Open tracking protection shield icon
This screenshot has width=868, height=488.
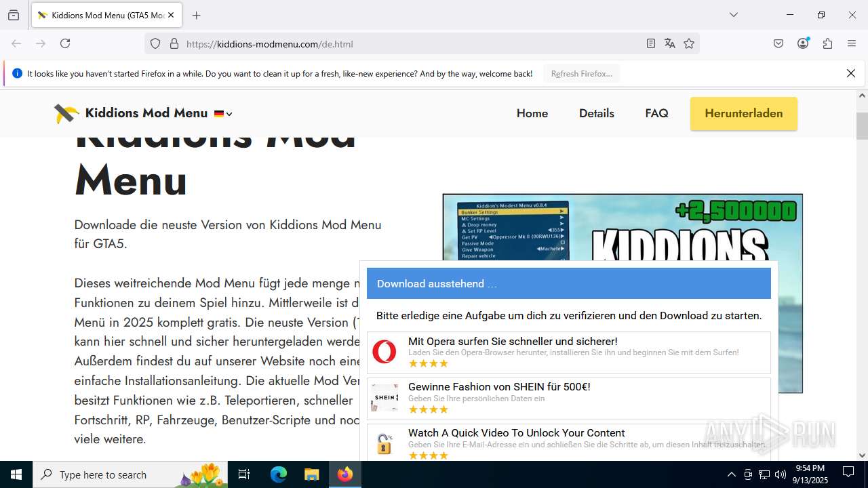click(x=155, y=43)
